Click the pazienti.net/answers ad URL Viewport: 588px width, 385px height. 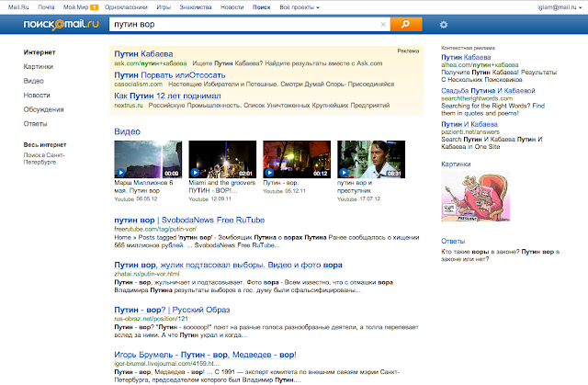pyautogui.click(x=470, y=132)
